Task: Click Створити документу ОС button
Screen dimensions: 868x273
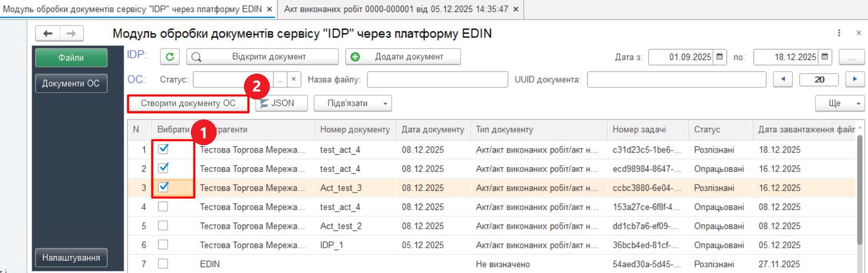Action: click(188, 104)
